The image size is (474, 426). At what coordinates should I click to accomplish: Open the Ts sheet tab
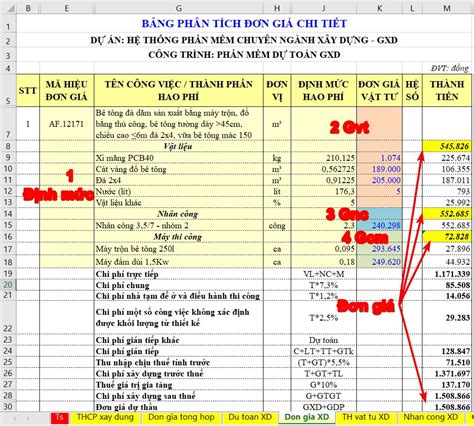point(59,417)
